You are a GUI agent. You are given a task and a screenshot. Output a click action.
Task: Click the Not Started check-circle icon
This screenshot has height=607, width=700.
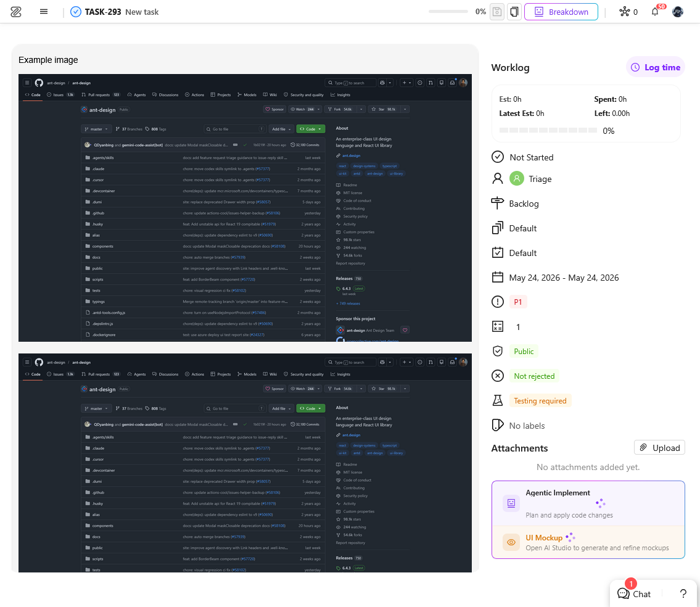point(497,157)
